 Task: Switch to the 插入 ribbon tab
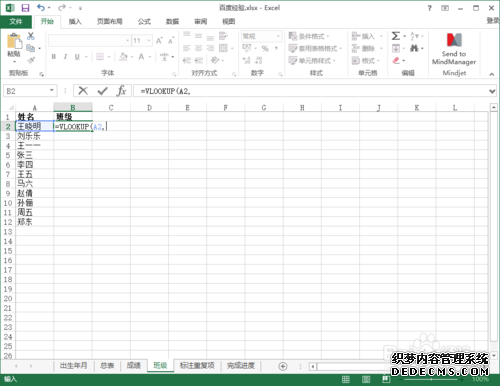click(75, 22)
